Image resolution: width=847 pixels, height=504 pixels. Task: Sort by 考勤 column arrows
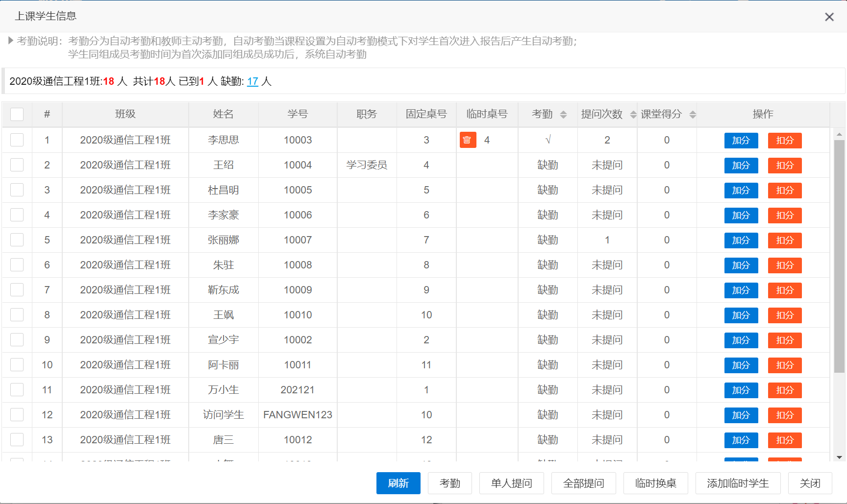(x=563, y=115)
